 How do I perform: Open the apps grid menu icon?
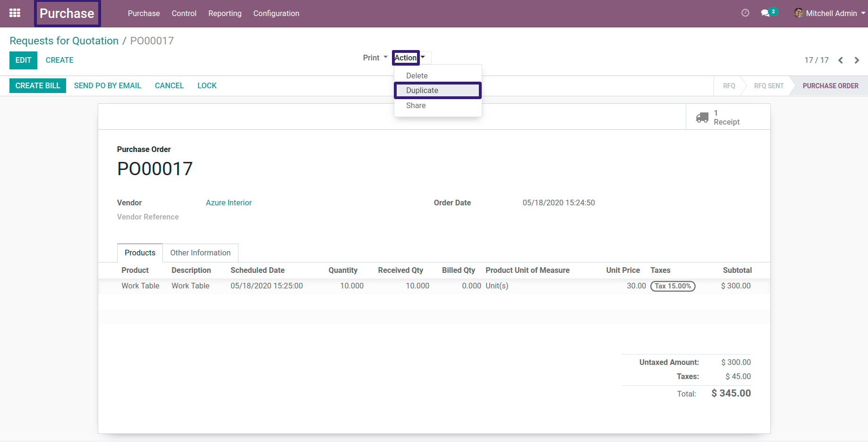(15, 13)
